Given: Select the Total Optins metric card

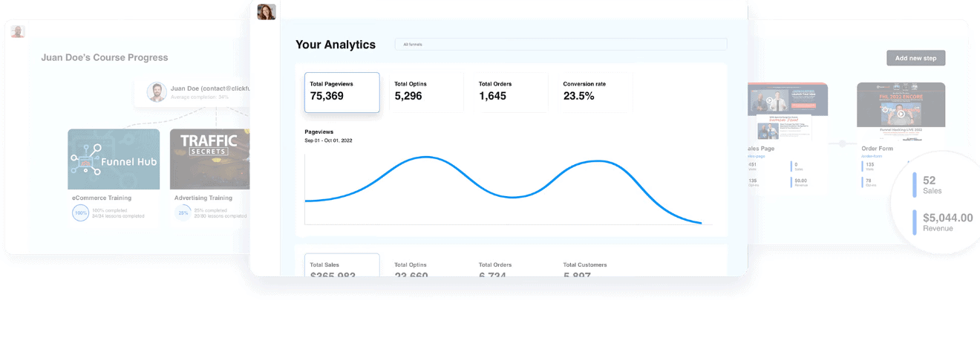Looking at the screenshot, I should click(x=426, y=92).
